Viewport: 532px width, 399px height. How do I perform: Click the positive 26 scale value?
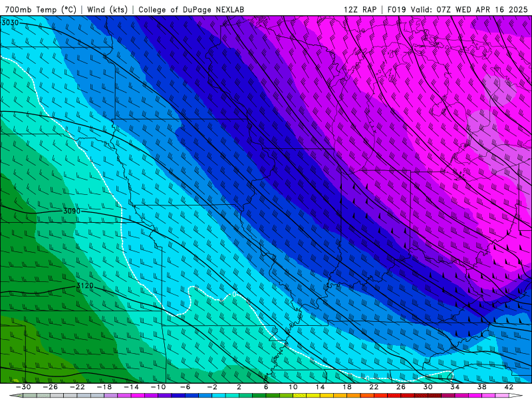(x=401, y=387)
